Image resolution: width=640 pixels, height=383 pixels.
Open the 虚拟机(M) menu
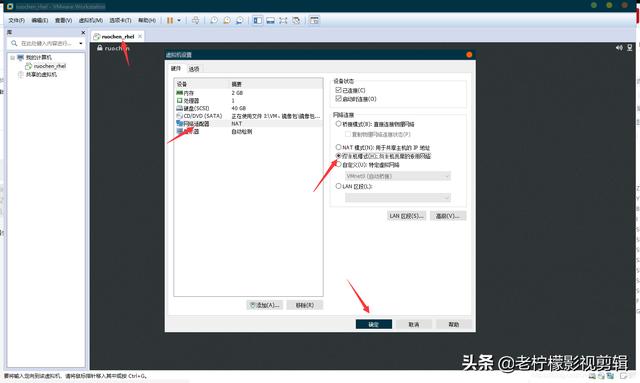[x=91, y=20]
